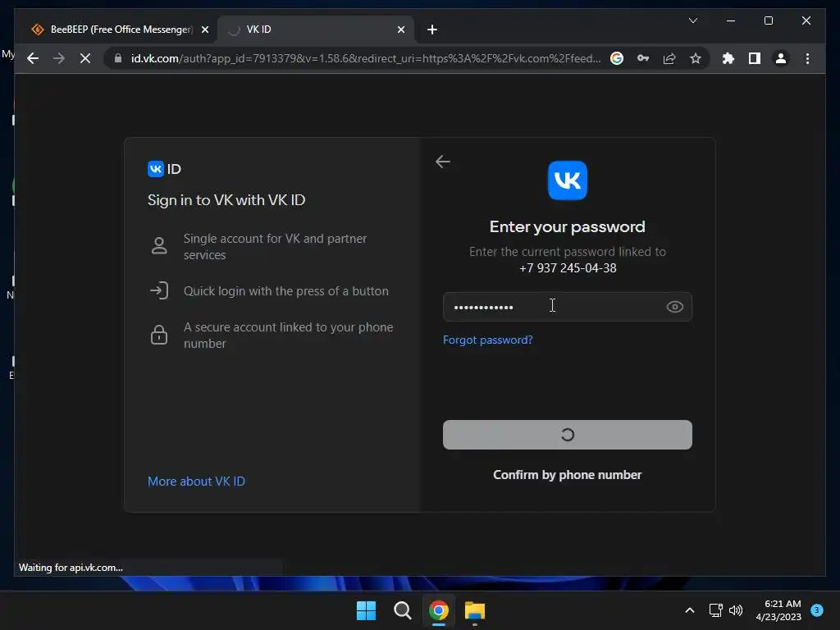Image resolution: width=840 pixels, height=630 pixels.
Task: Click the secure account lock icon
Action: point(159,335)
